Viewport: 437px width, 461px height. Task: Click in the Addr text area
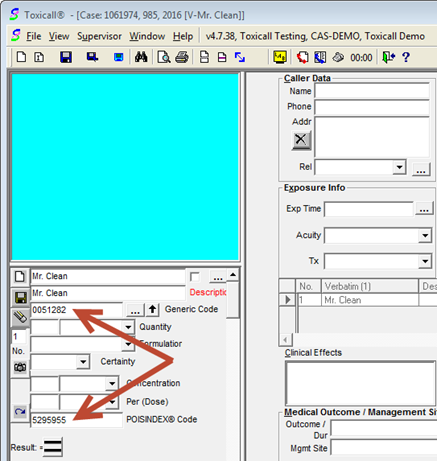pyautogui.click(x=372, y=137)
